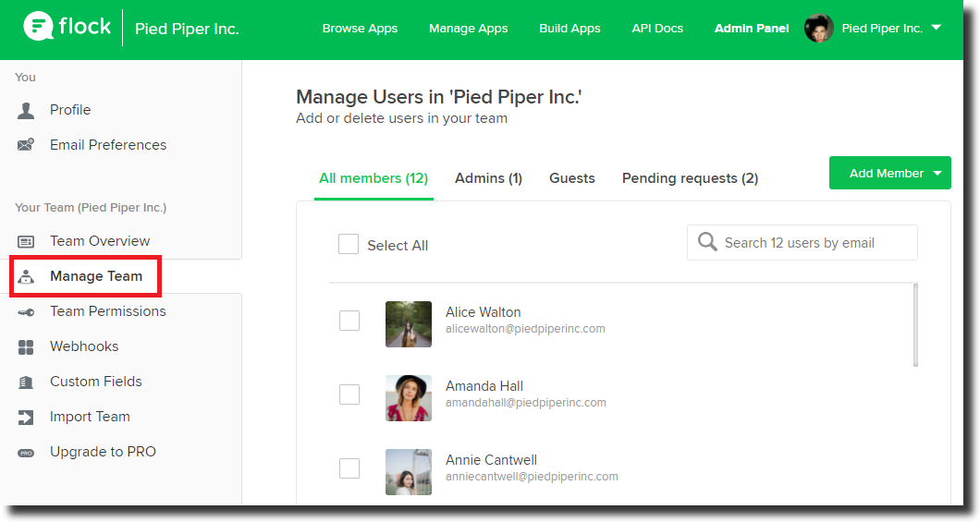Expand the Add Member dropdown arrow
Screen dimensions: 980x522
937,174
